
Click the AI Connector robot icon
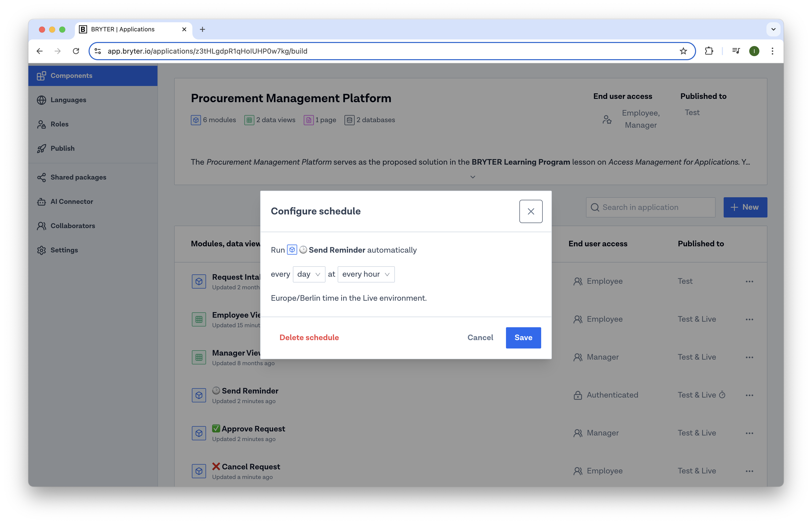[42, 202]
